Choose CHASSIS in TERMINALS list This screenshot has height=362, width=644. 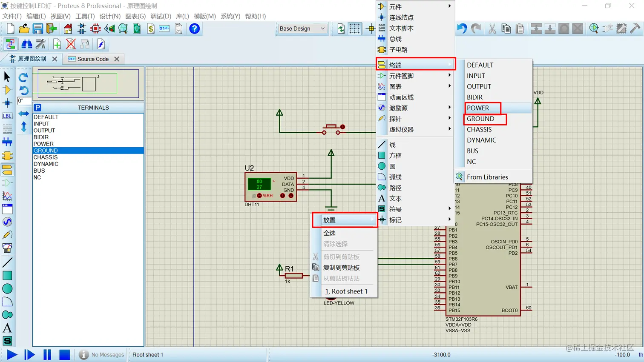tap(46, 157)
